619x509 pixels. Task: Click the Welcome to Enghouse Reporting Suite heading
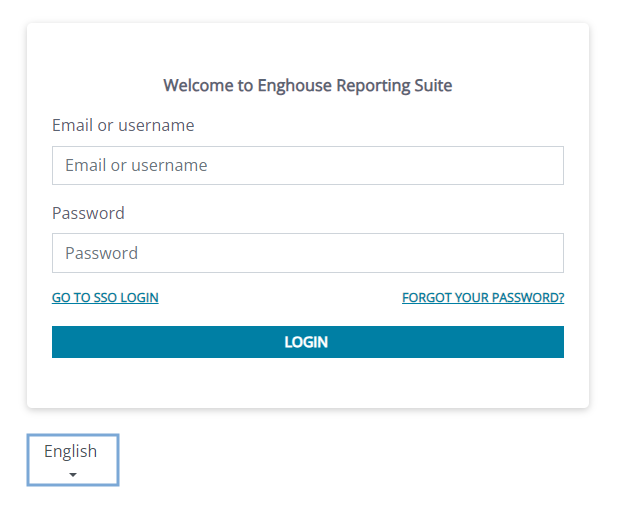(x=307, y=86)
